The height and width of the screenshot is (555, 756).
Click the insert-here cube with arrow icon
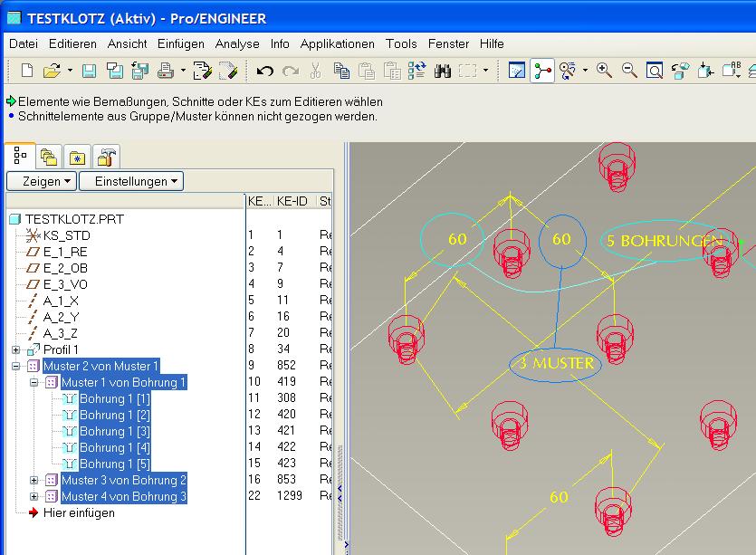point(705,71)
